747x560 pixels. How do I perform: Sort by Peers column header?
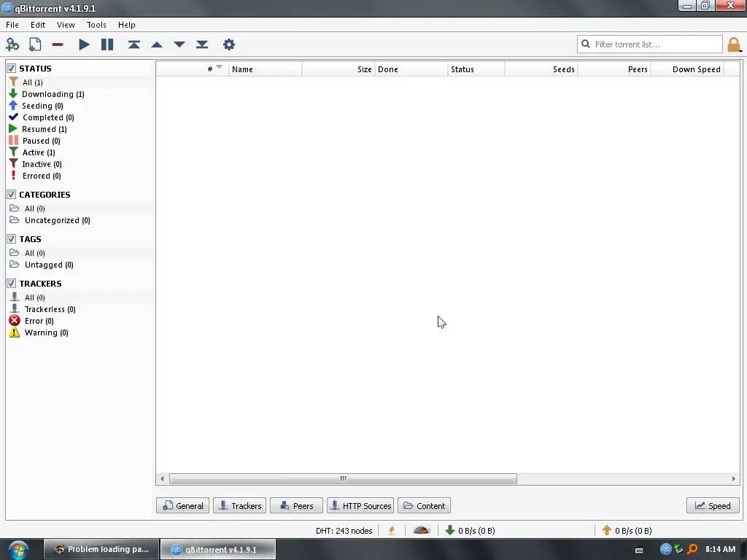[614, 69]
